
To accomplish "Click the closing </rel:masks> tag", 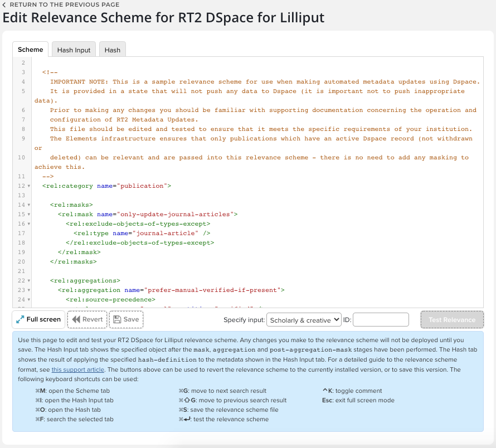I will pyautogui.click(x=74, y=262).
